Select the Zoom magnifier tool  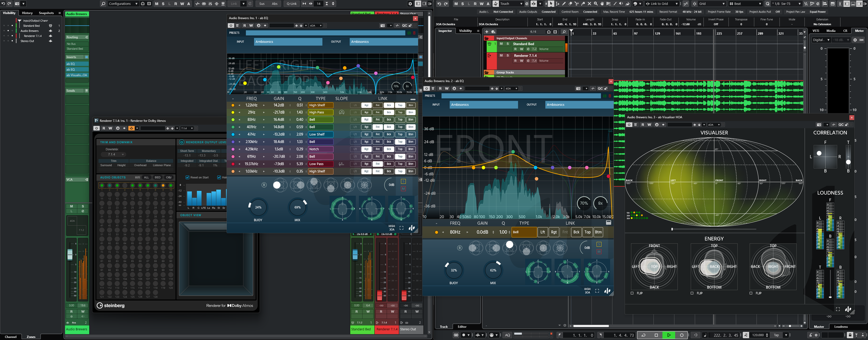[x=596, y=3]
